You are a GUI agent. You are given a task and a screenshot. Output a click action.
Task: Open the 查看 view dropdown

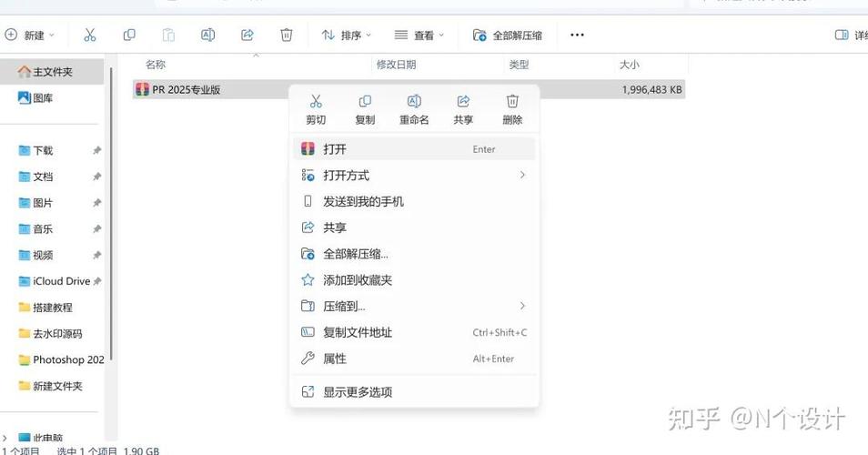[419, 35]
